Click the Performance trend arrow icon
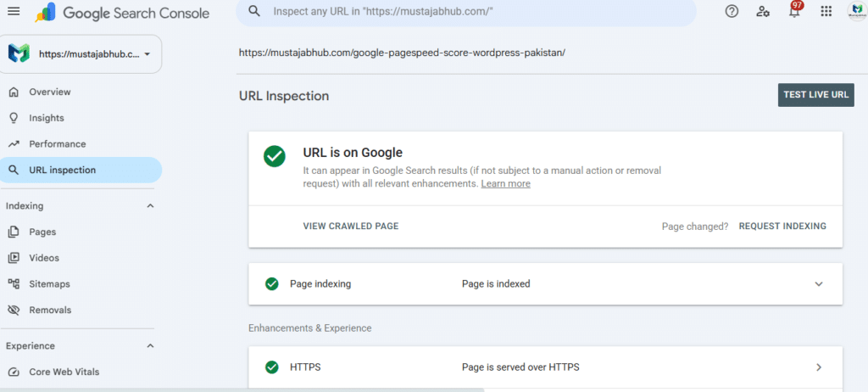 point(14,144)
